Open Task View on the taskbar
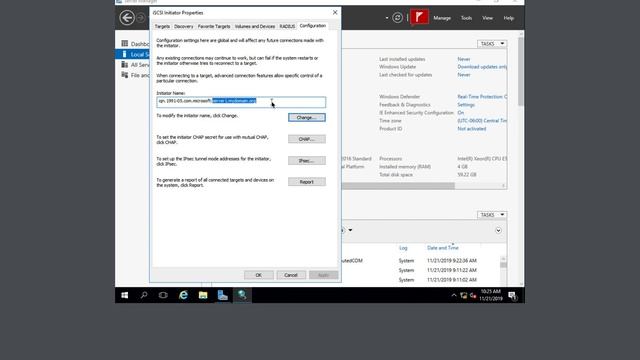 pyautogui.click(x=163, y=295)
